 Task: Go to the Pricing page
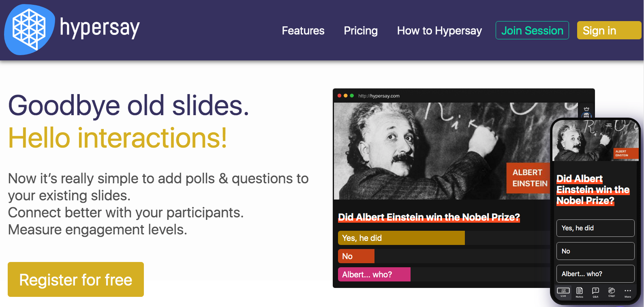point(361,31)
